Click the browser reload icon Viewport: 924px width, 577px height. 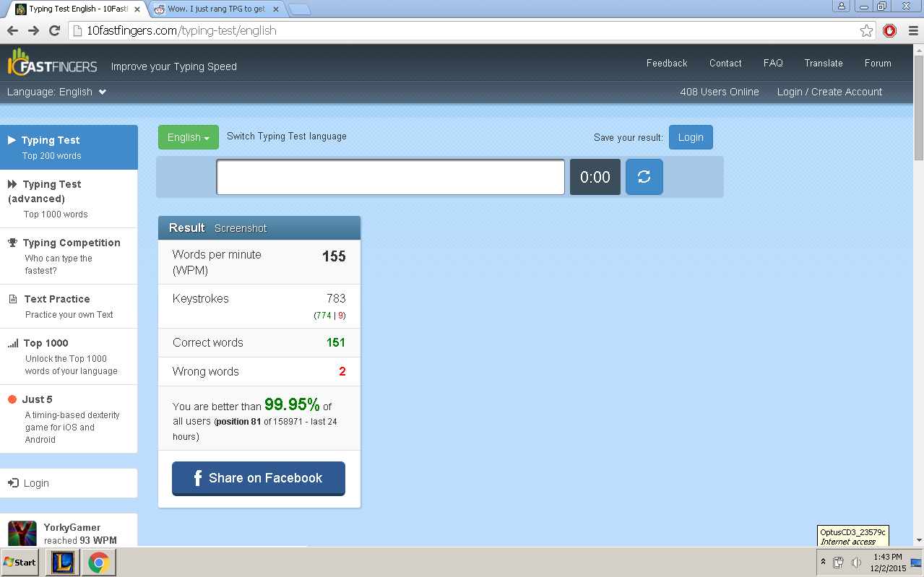54,30
